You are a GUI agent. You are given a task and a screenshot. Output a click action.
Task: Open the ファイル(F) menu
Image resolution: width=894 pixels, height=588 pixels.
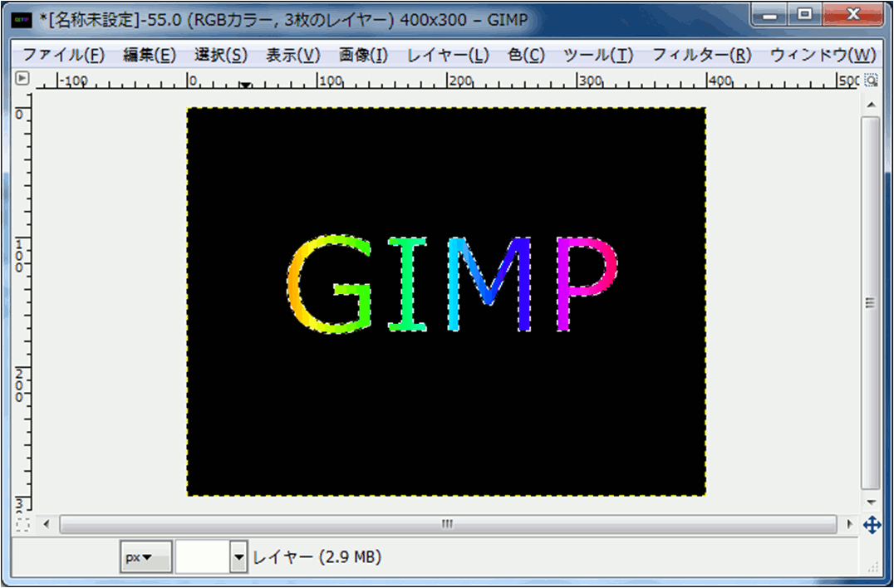click(63, 55)
